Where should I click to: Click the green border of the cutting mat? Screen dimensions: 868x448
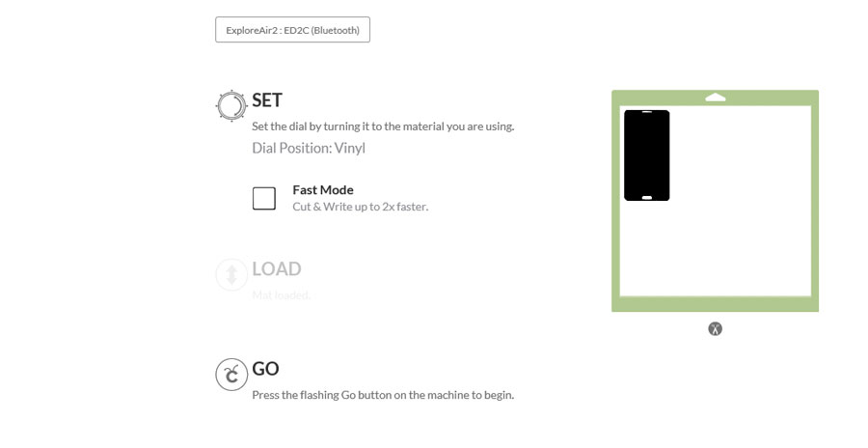(716, 304)
